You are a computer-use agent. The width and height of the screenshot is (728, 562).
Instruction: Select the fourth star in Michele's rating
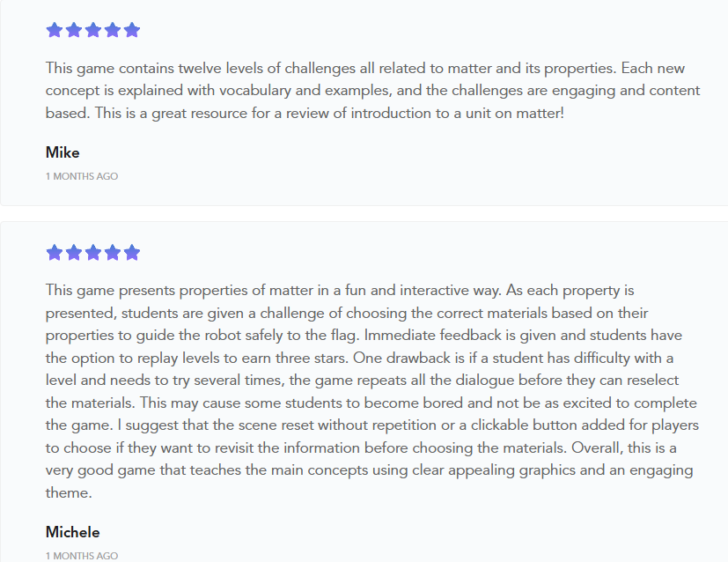click(112, 253)
